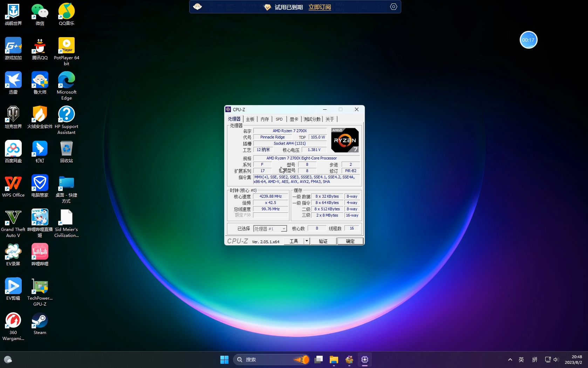This screenshot has height=368, width=588.
Task: Open the 哔哩哔哩直播姬 desktop shortcut
Action: [40, 223]
